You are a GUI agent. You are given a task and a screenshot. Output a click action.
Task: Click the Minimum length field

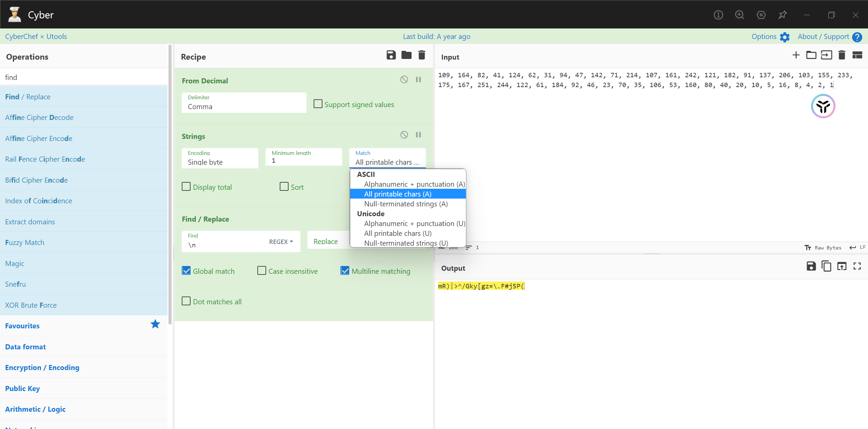click(303, 157)
